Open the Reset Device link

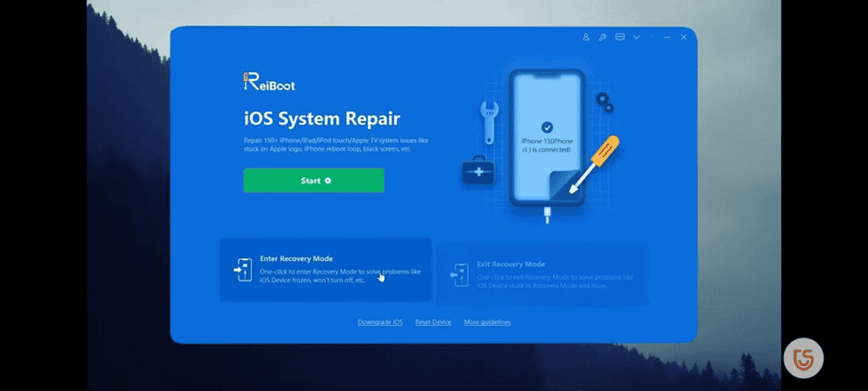coord(433,322)
